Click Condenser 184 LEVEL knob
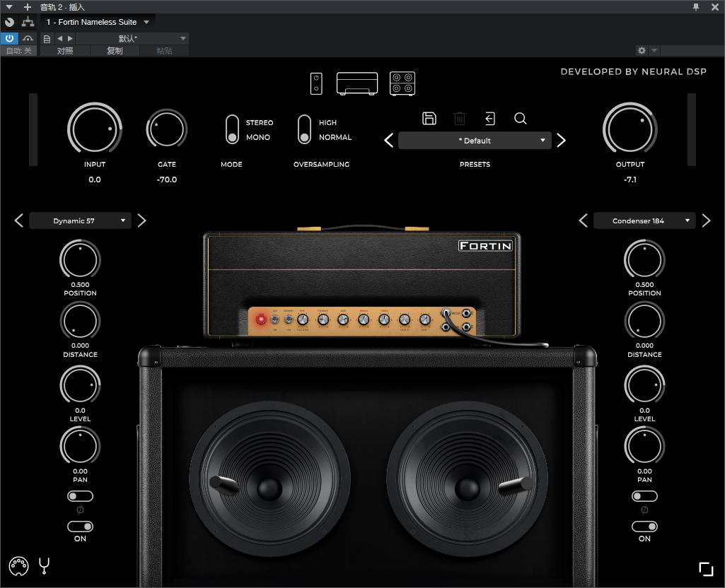 coord(644,385)
